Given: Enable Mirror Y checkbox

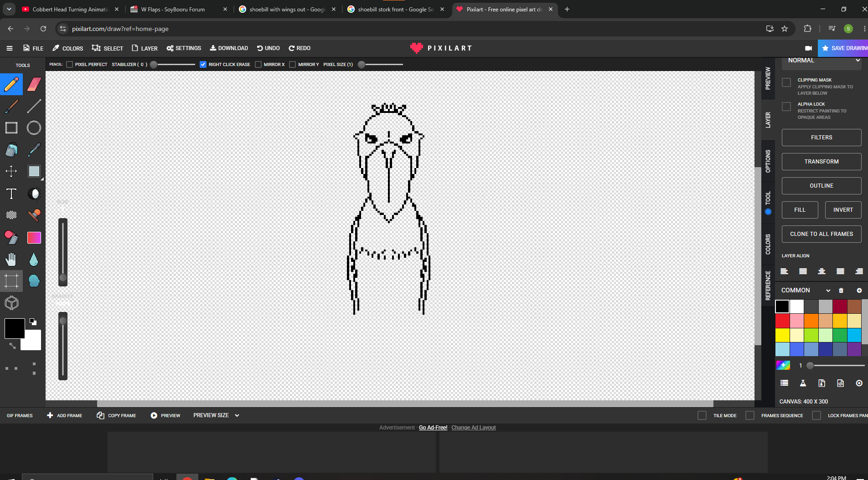Looking at the screenshot, I should pos(293,65).
